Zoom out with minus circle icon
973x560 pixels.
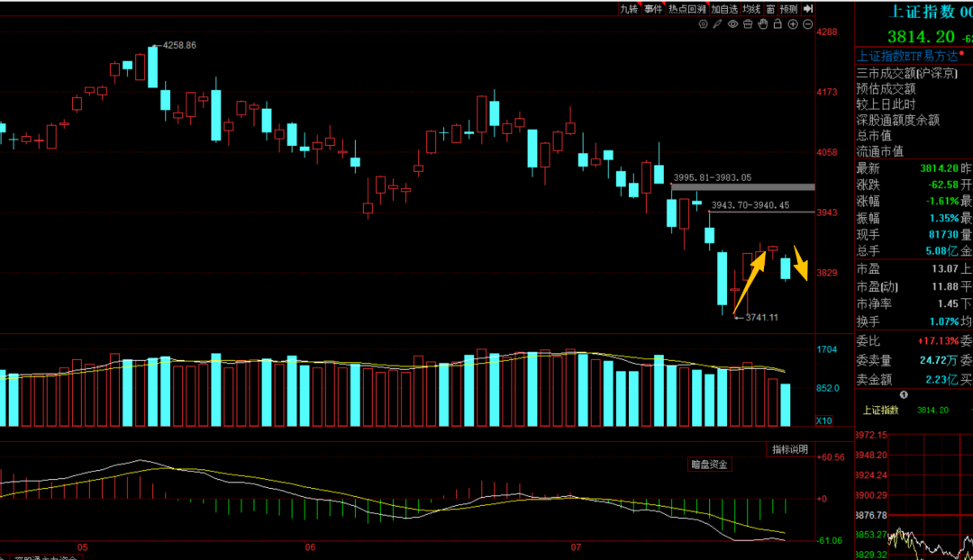point(807,24)
